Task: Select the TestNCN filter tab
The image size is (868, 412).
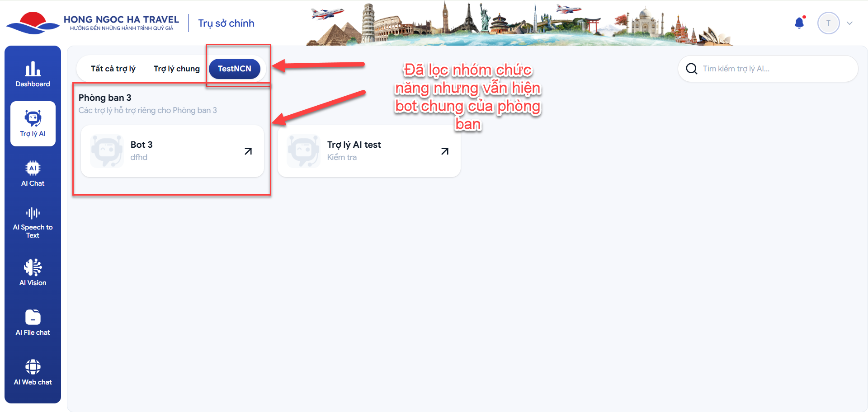Action: tap(235, 69)
